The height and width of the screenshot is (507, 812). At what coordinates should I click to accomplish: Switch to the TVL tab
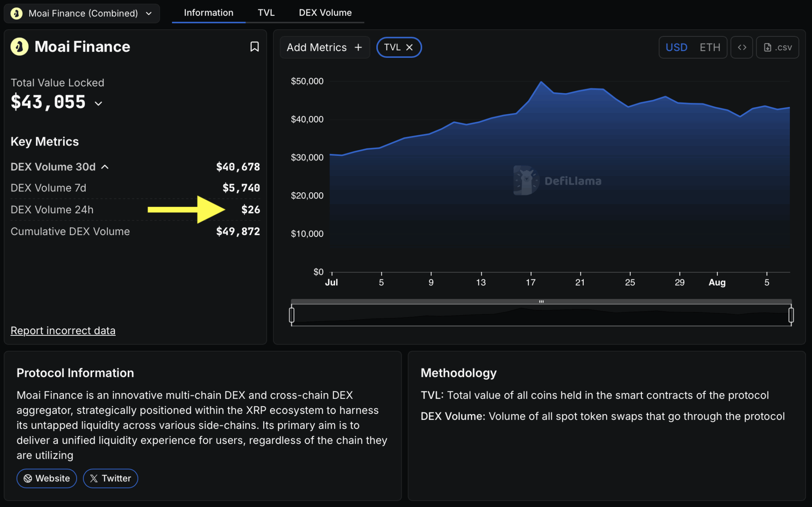[x=266, y=13]
